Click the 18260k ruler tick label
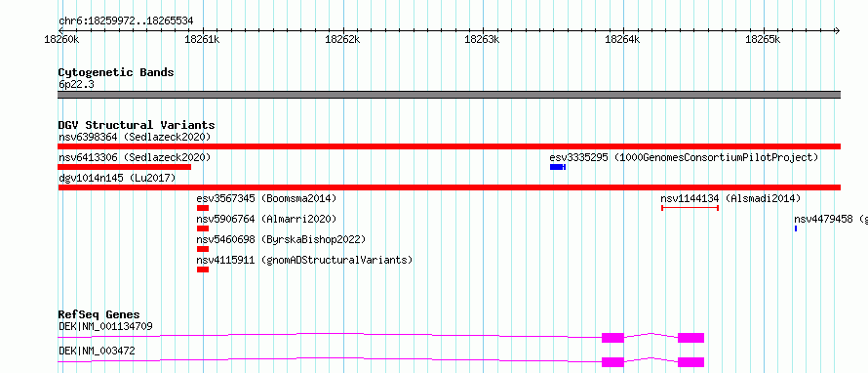Screen dimensions: 868x373 pos(61,39)
